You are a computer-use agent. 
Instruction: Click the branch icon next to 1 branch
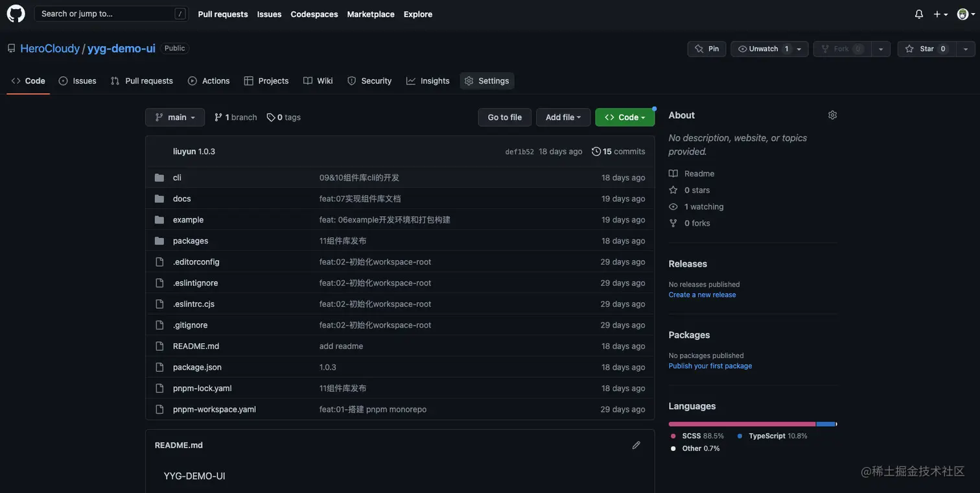(218, 117)
